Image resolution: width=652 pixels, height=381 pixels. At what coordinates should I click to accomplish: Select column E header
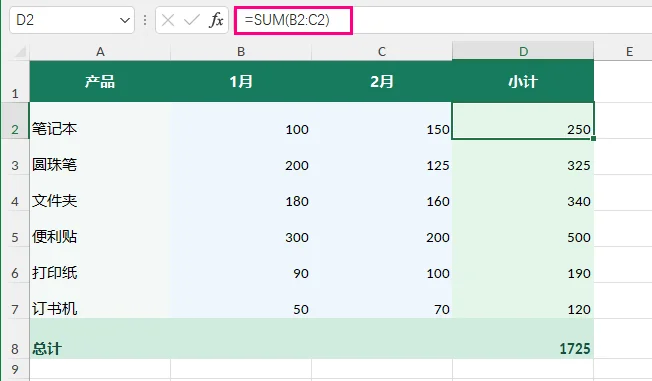click(629, 52)
